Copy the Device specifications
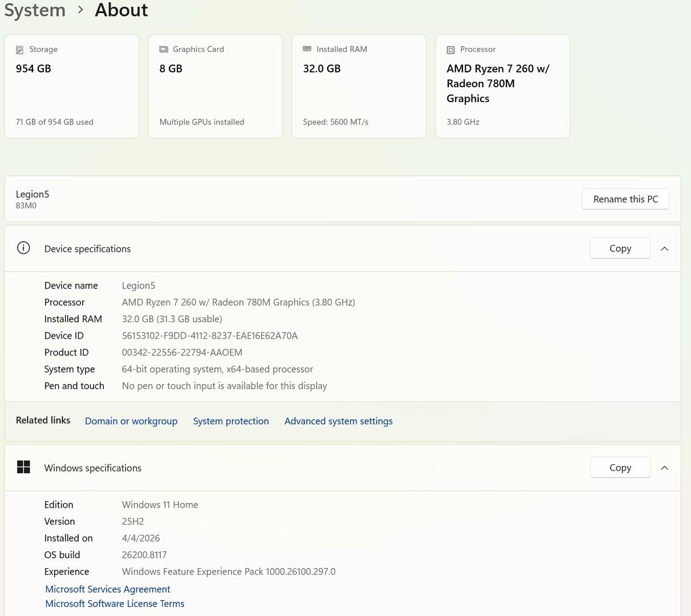 tap(620, 249)
